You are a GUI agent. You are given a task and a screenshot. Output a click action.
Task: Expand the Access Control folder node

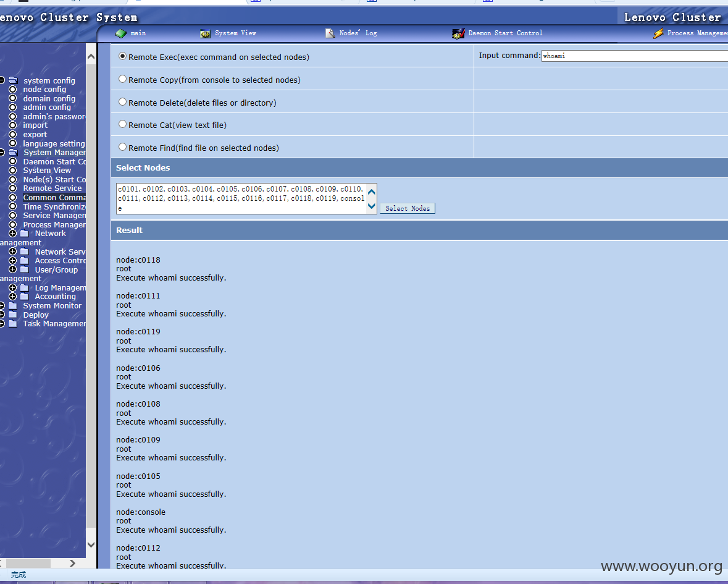pos(12,261)
